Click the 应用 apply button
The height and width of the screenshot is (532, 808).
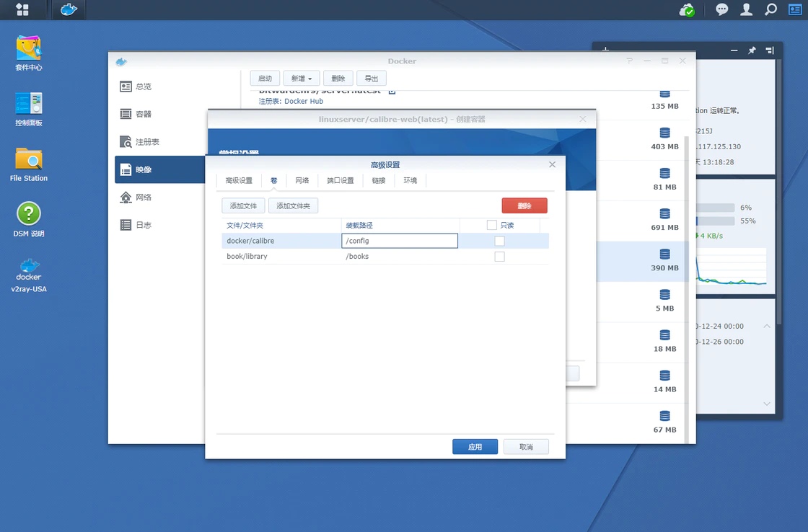coord(475,447)
